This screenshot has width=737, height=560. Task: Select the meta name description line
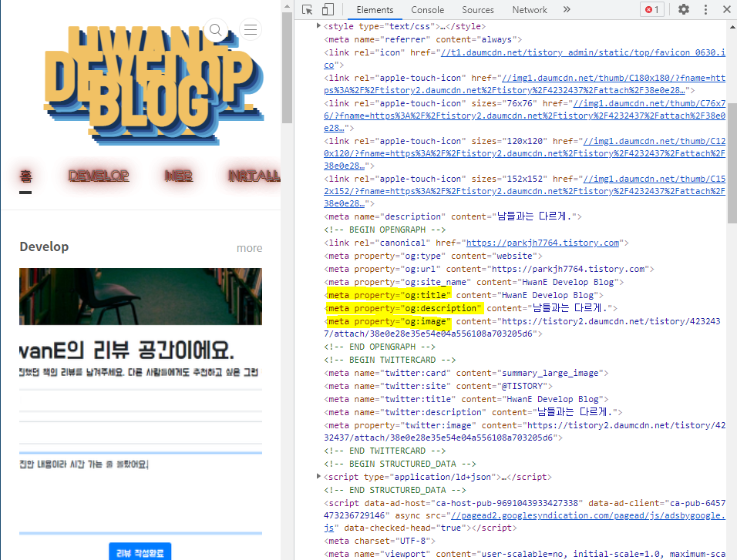point(453,216)
